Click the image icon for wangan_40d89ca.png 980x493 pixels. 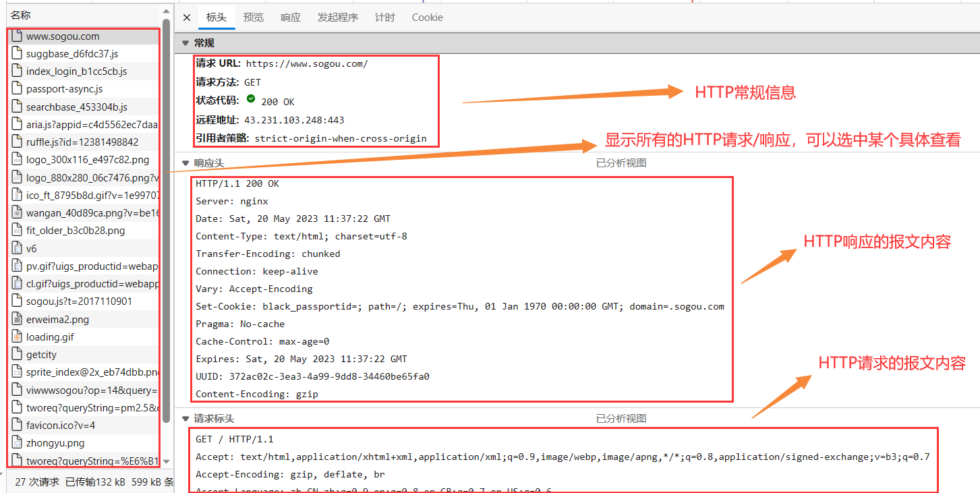(x=18, y=213)
